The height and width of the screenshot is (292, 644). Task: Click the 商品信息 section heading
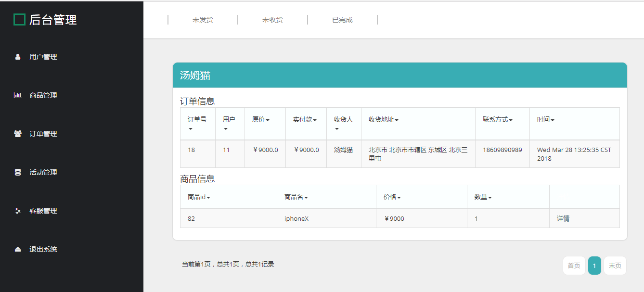(x=197, y=179)
